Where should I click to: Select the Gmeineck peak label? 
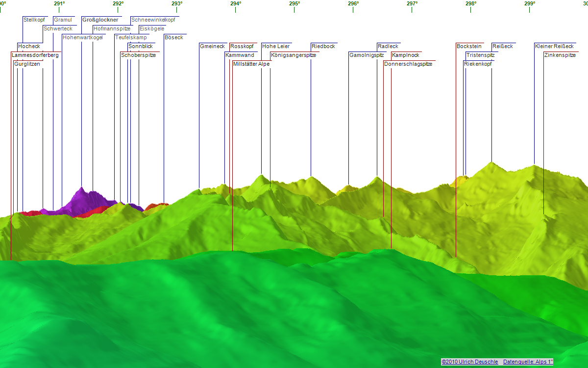(212, 47)
